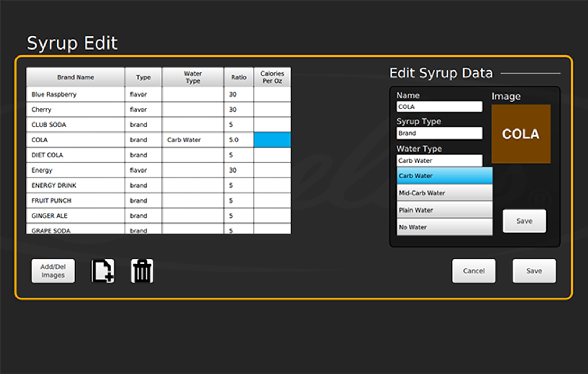Viewport: 588px width, 374px height.
Task: Choose Plain Water option
Action: pos(445,210)
